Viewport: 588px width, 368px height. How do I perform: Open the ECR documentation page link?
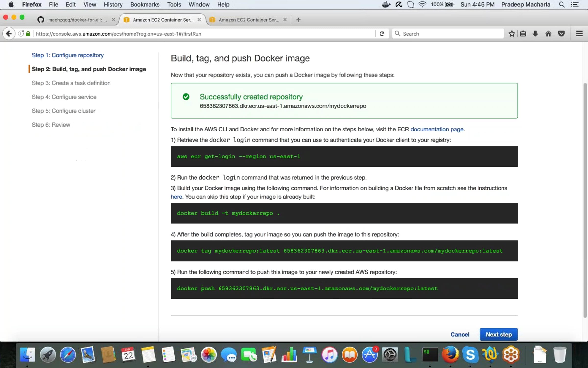[437, 129]
